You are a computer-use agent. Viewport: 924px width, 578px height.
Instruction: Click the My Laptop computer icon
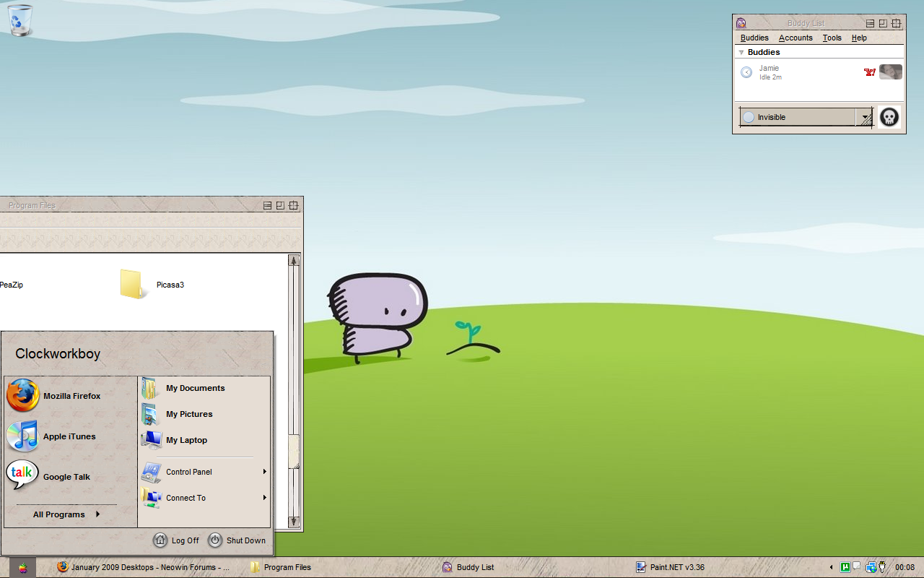(152, 440)
